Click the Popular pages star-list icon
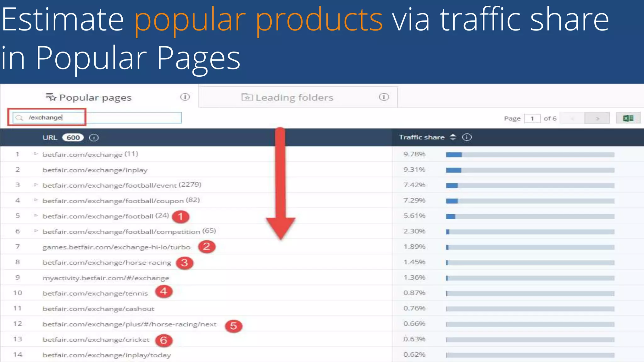The image size is (644, 362). tap(51, 97)
